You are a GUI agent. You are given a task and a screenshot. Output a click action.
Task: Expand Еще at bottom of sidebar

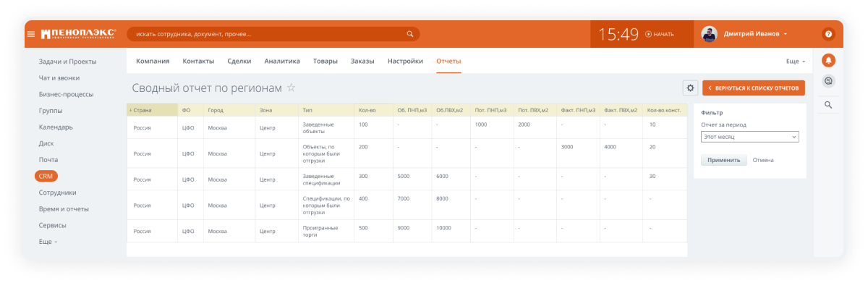[48, 242]
